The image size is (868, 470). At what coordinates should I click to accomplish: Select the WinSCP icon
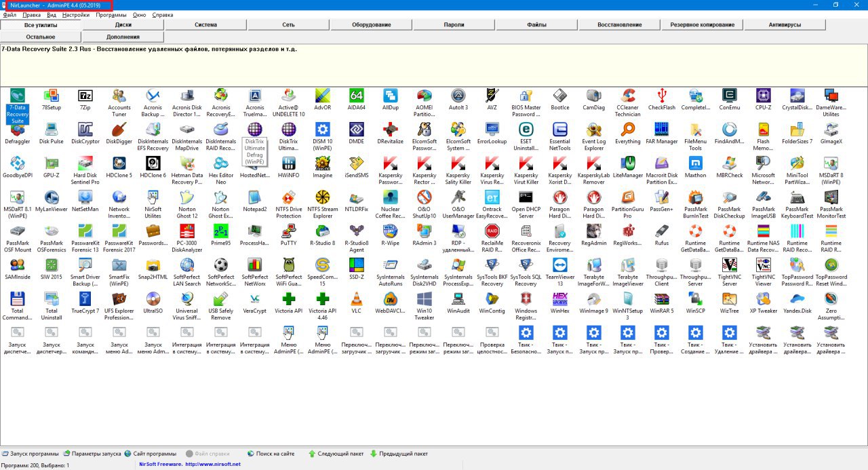696,299
